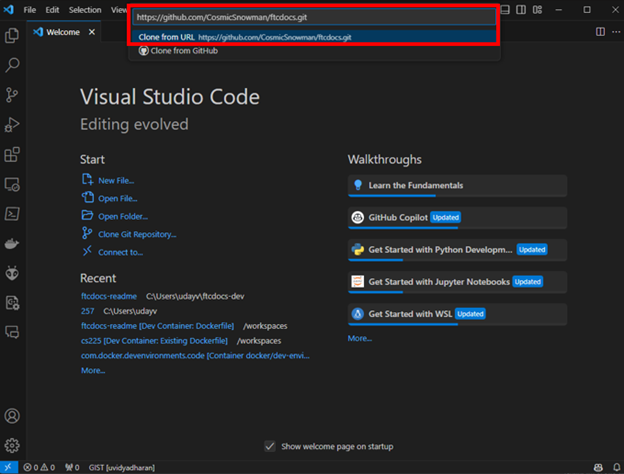Open the Search view in activity bar
Screen dimensions: 624x474
(13, 66)
